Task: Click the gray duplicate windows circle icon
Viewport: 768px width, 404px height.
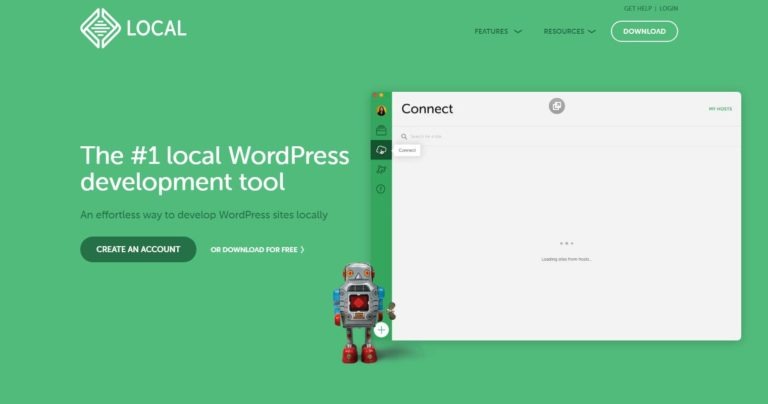Action: pos(556,106)
